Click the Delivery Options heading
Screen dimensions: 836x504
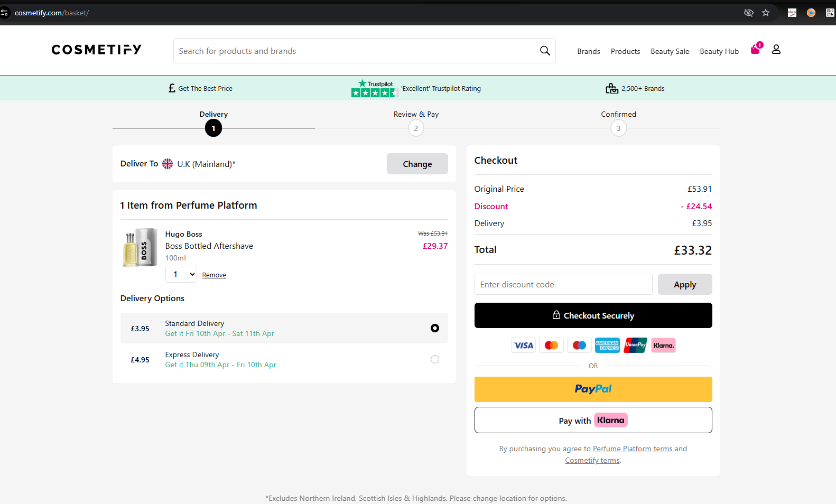[x=152, y=298]
